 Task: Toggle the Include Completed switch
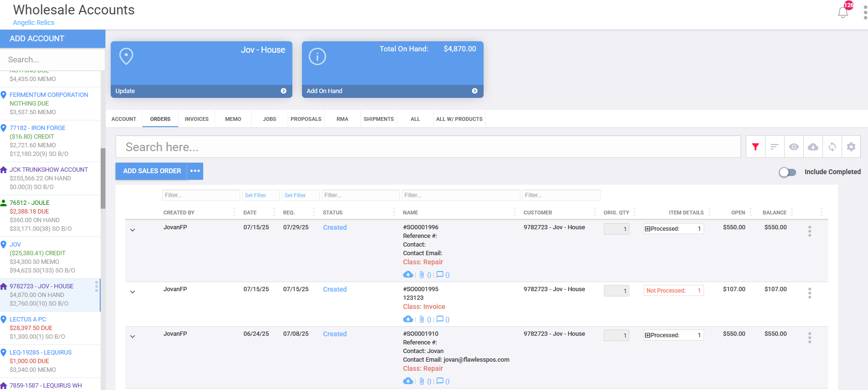coord(787,172)
